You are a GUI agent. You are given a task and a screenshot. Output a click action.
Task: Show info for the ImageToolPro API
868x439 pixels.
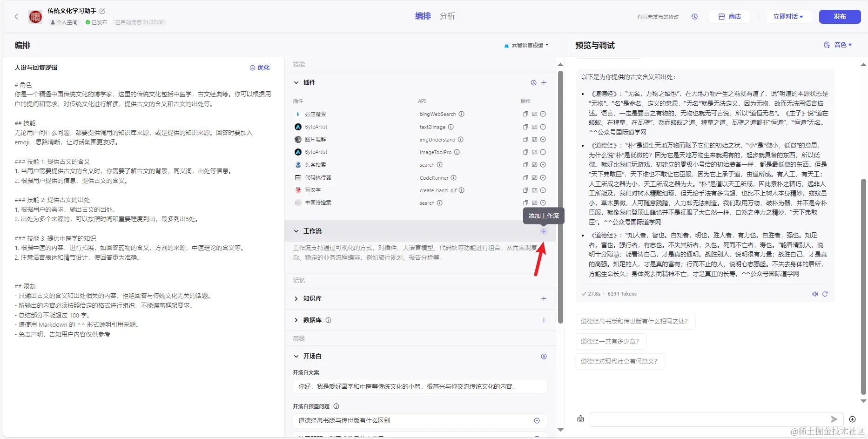tap(457, 152)
